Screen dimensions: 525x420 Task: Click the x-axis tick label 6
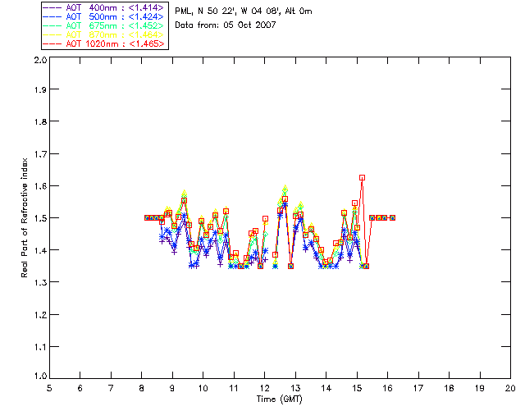pos(80,388)
